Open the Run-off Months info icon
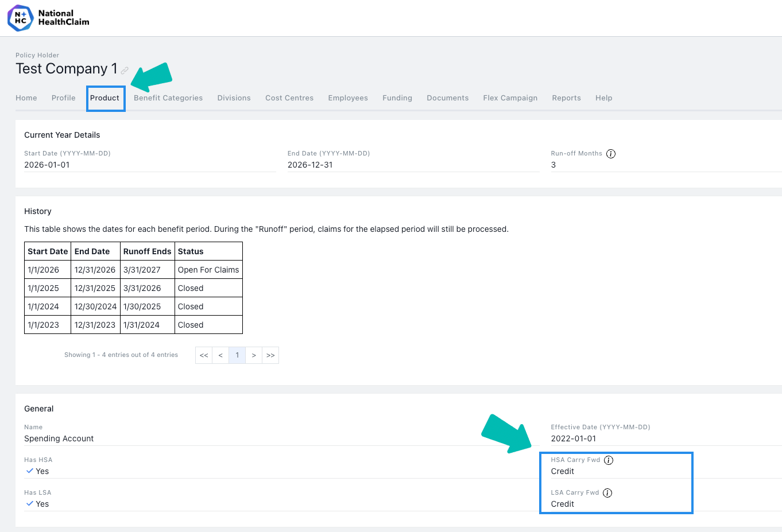The image size is (782, 532). pos(611,154)
